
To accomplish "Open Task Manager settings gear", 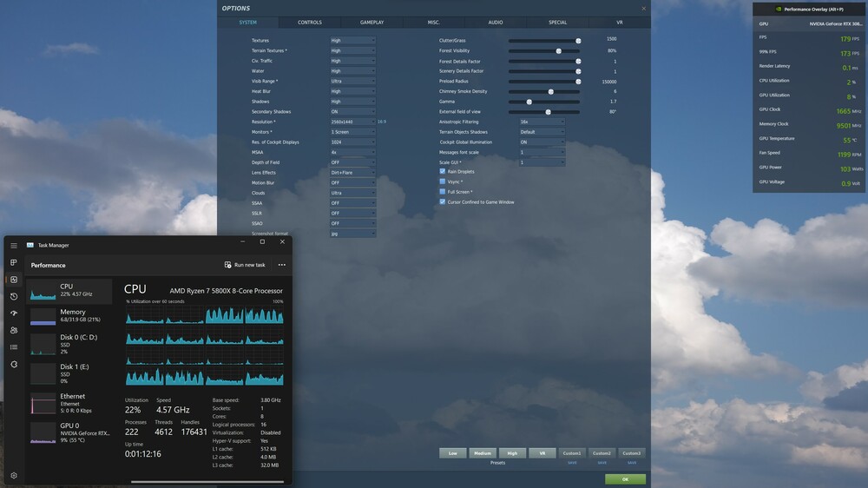I will (14, 475).
